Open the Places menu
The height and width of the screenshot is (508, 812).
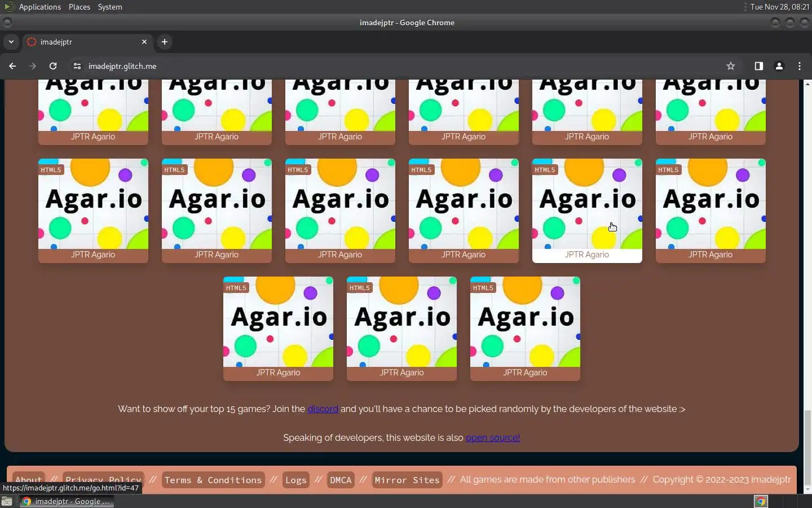pos(80,7)
